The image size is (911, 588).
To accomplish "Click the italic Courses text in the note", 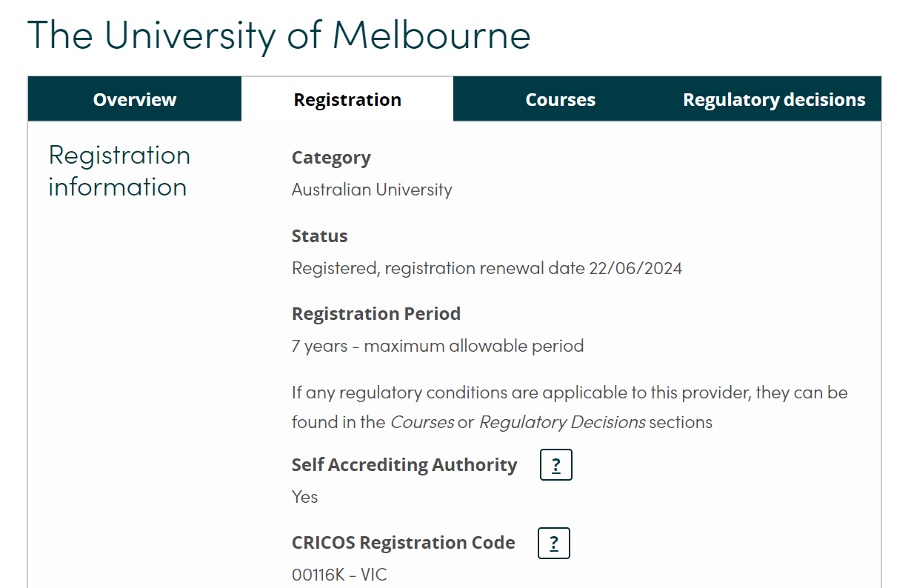I will click(x=422, y=422).
